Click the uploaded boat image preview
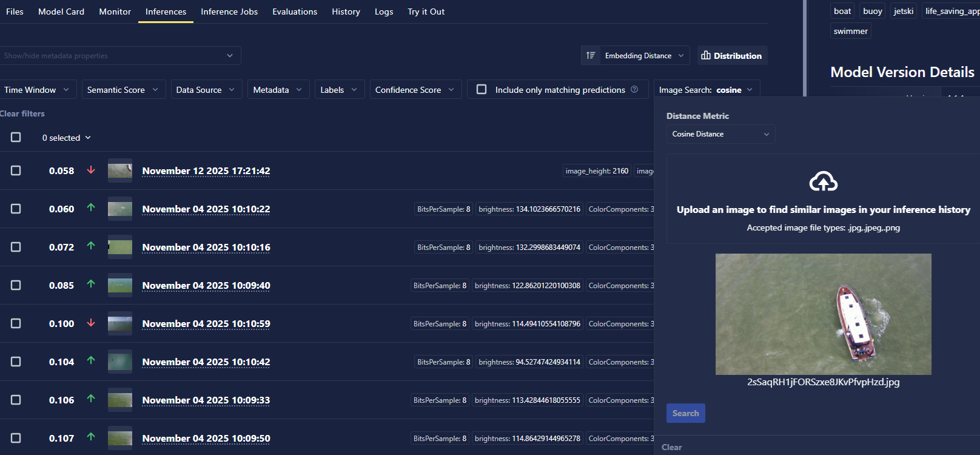Screen dimensions: 980x455 (823, 314)
